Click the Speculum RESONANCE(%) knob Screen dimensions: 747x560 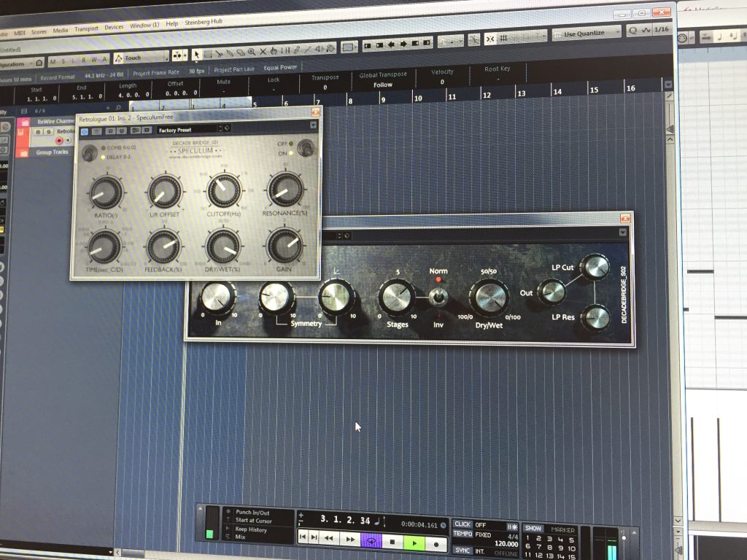click(285, 189)
